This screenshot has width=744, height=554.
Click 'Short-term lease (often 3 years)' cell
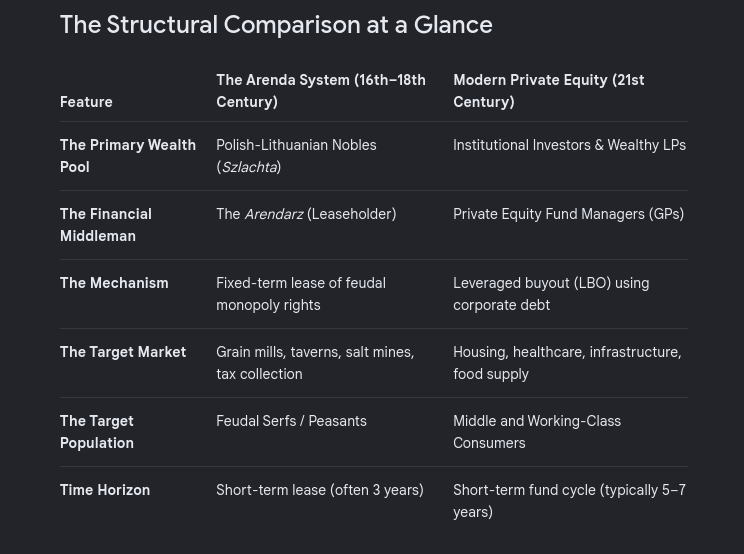point(320,490)
